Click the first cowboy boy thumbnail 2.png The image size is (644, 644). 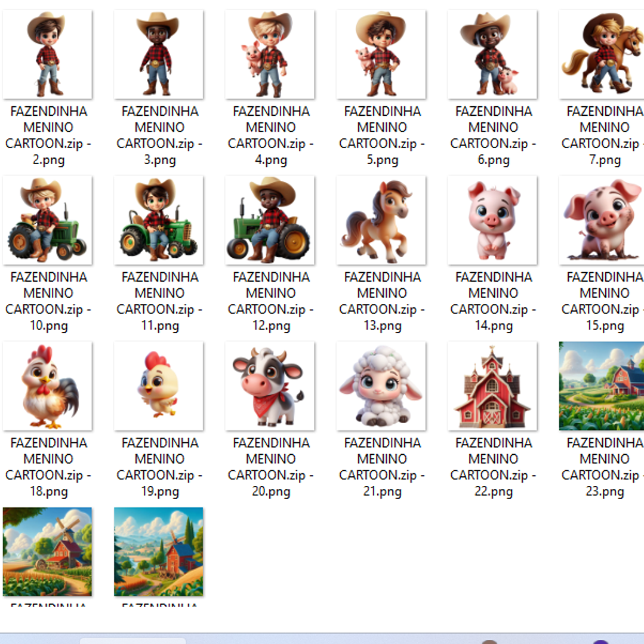(x=47, y=54)
